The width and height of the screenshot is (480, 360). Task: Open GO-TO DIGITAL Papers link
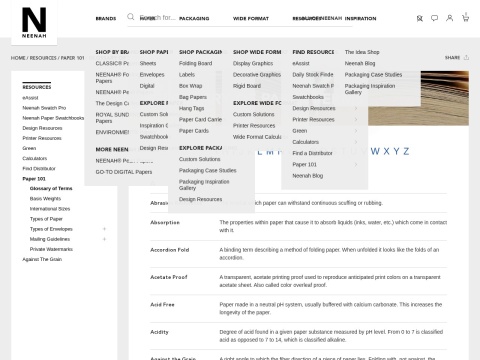124,172
